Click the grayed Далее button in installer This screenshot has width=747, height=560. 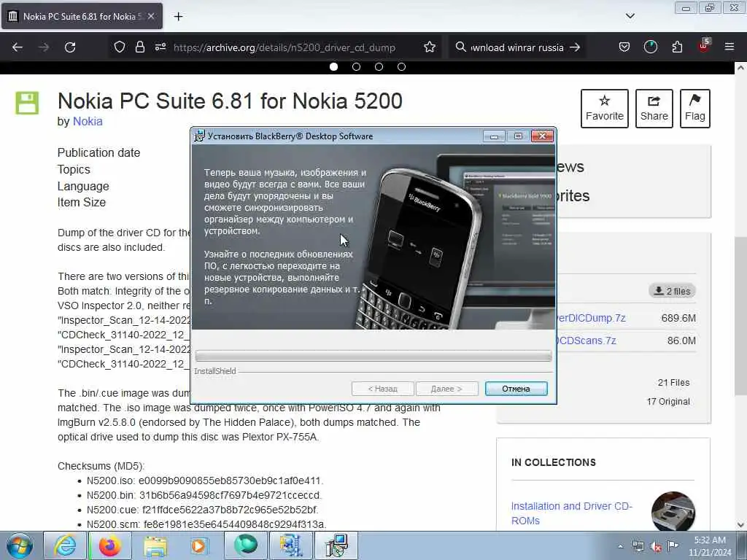click(x=447, y=389)
